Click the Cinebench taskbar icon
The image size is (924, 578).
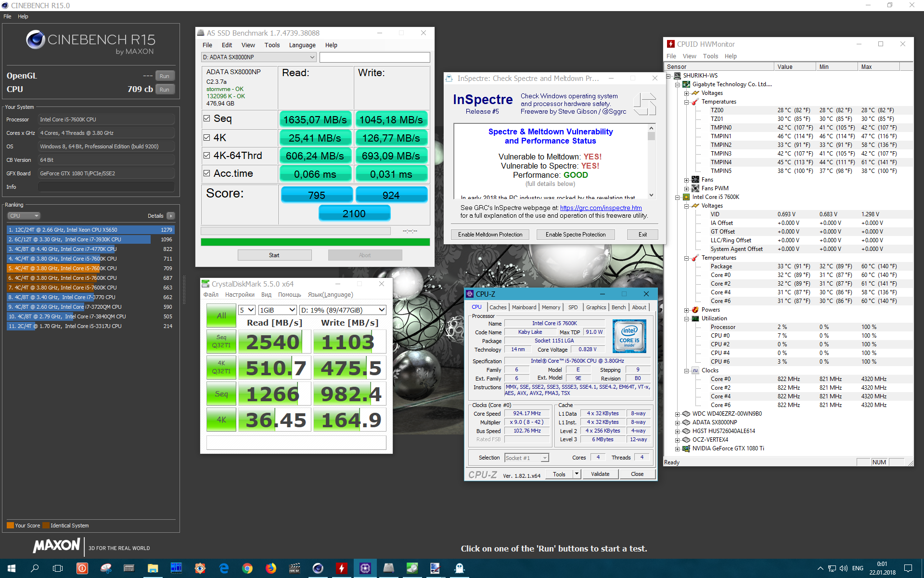[318, 568]
